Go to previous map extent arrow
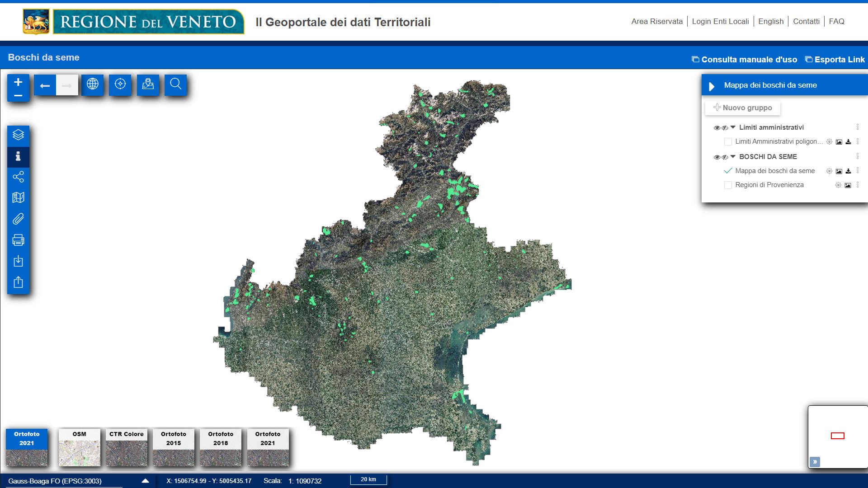 [45, 85]
